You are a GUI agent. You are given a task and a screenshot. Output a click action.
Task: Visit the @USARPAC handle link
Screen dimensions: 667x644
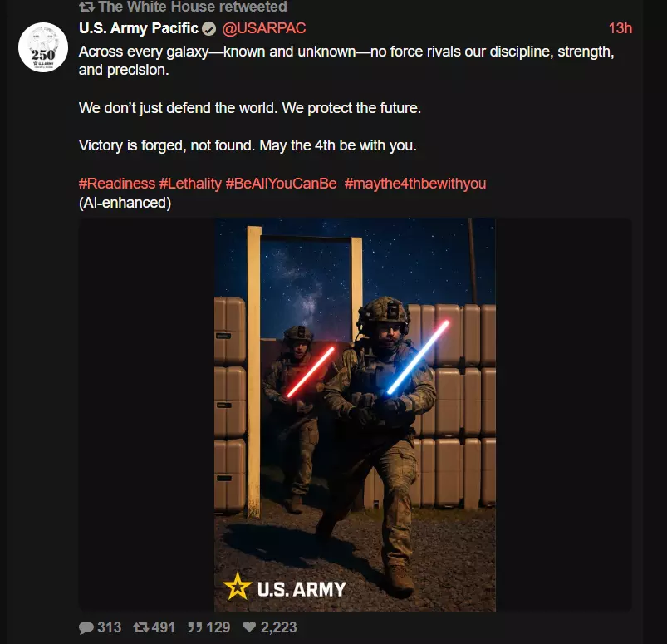pos(264,28)
